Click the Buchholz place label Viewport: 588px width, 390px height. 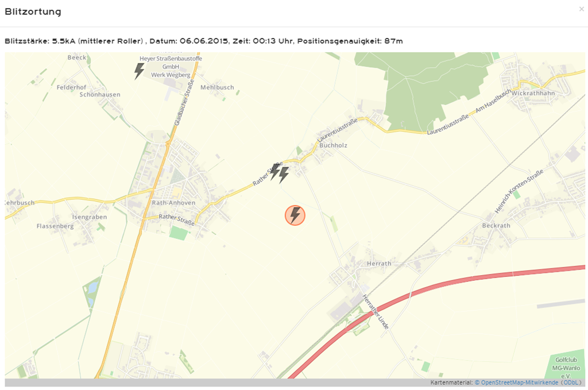tap(333, 145)
